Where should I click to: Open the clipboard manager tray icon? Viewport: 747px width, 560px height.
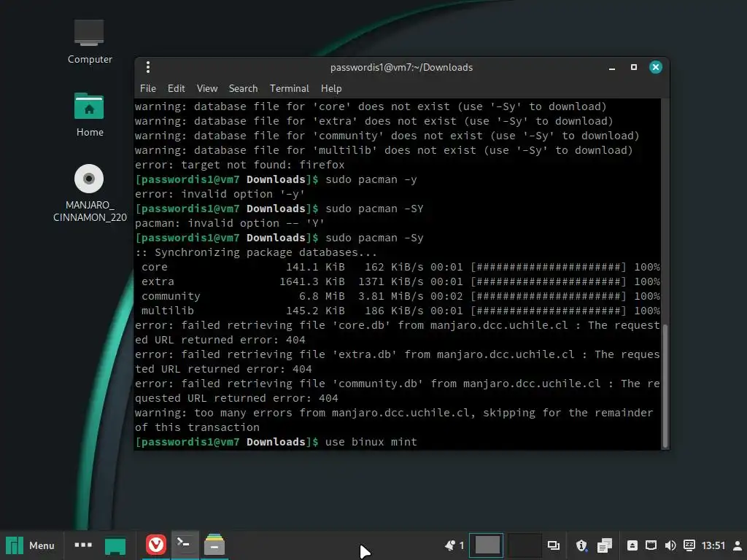pyautogui.click(x=604, y=545)
